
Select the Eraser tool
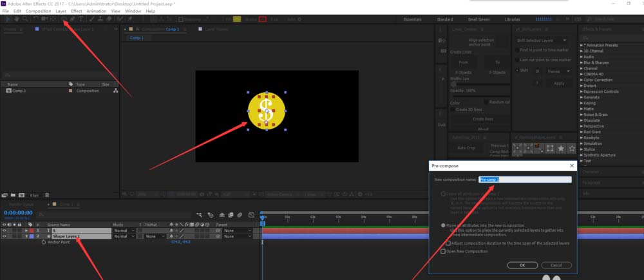coord(109,19)
